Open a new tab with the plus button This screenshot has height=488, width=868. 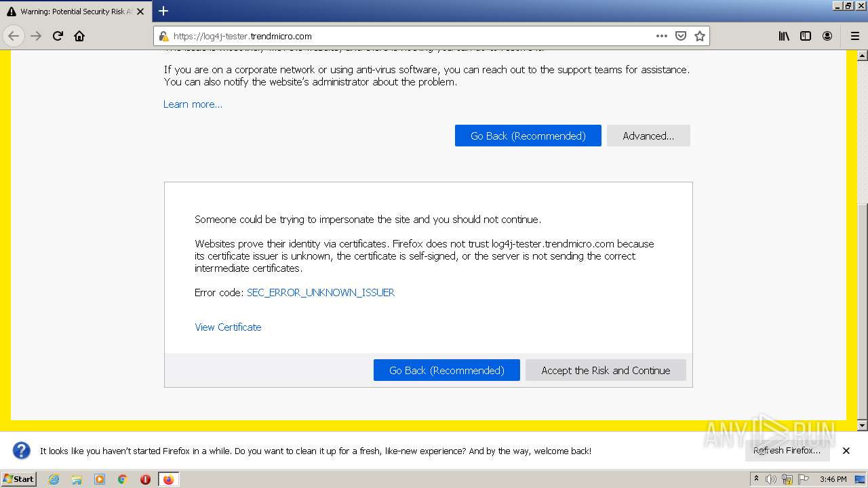163,11
